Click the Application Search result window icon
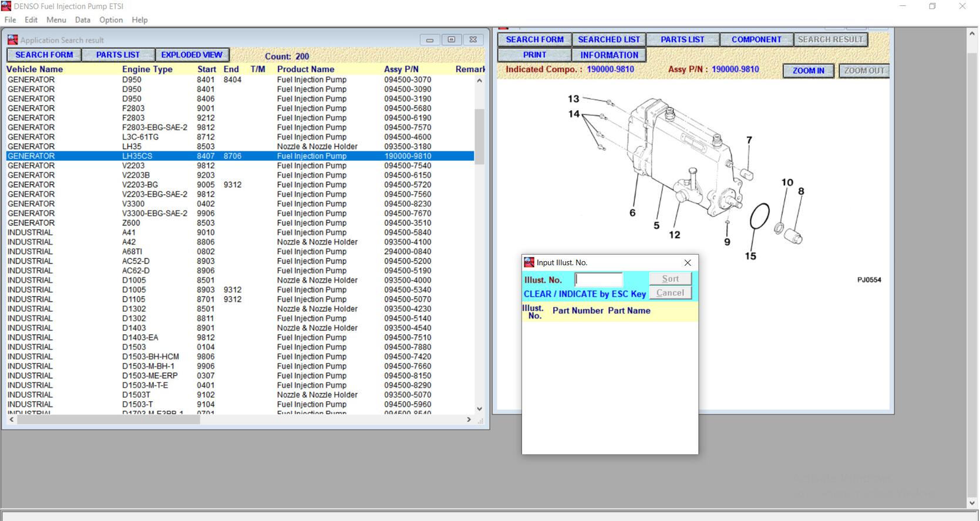The width and height of the screenshot is (980, 521). pos(12,40)
